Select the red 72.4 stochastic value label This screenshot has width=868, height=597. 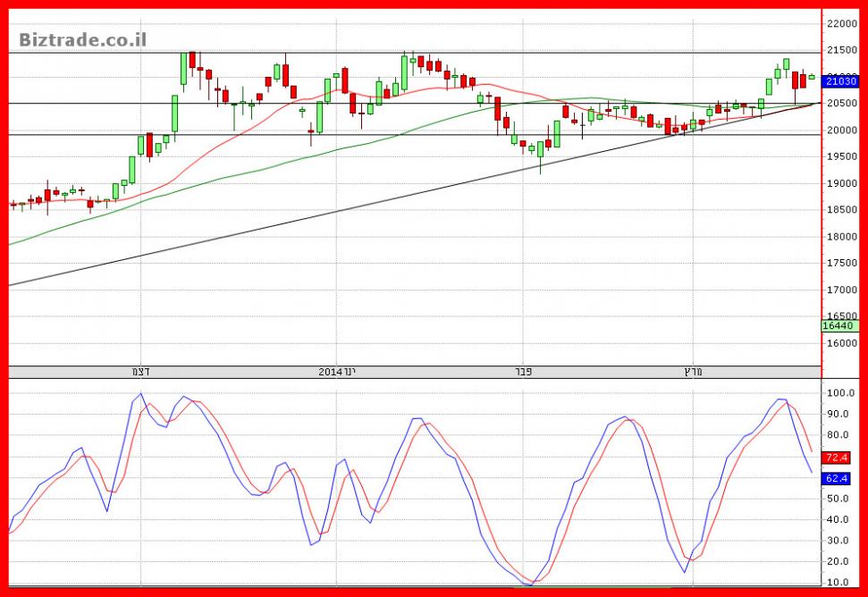click(837, 458)
